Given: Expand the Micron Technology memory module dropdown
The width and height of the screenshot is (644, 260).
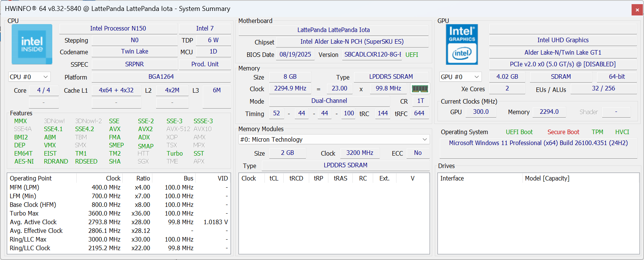Looking at the screenshot, I should pos(334,139).
